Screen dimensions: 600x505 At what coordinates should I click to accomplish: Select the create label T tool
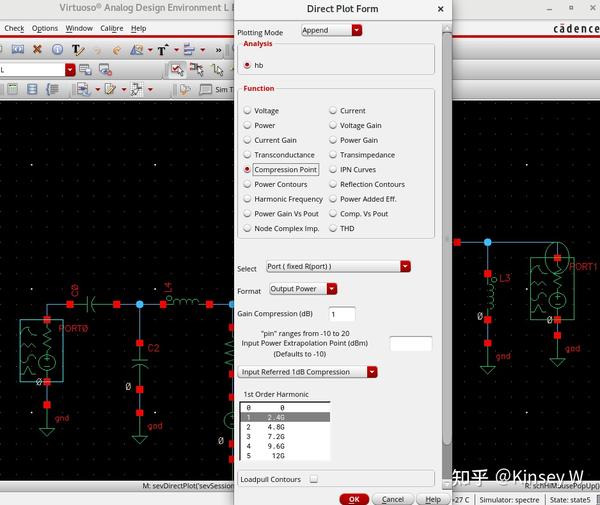(x=78, y=50)
